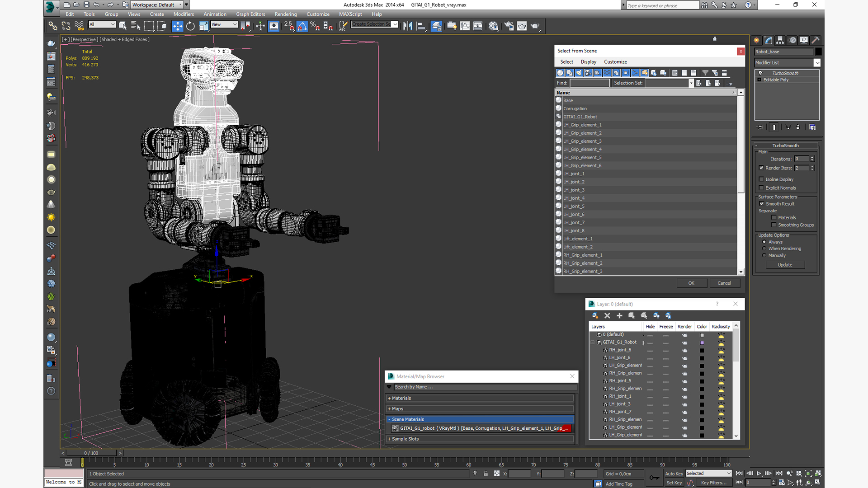
Task: Select the Move transform tool
Action: pos(177,26)
